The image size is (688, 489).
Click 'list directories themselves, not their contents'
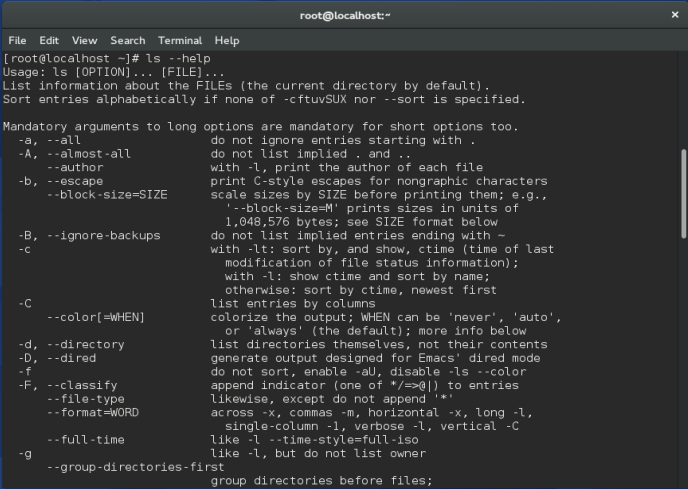pyautogui.click(x=379, y=344)
